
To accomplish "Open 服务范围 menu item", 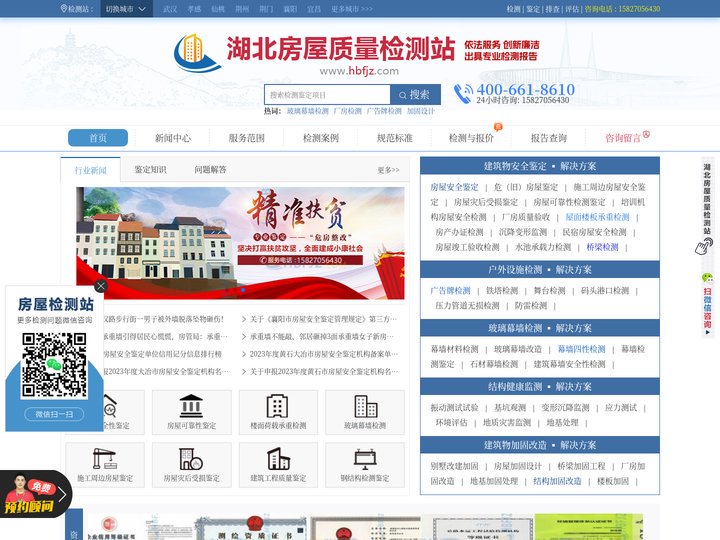I will point(247,138).
